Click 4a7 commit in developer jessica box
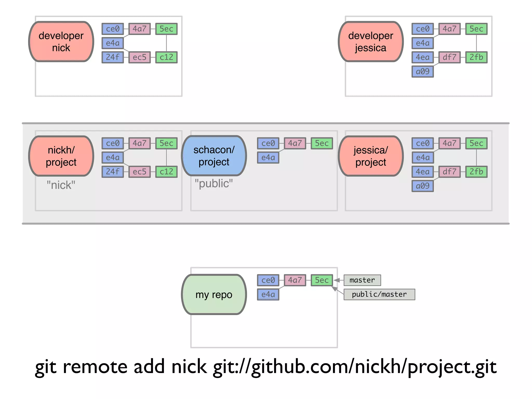Viewport: 532px width, 399px height. click(449, 29)
